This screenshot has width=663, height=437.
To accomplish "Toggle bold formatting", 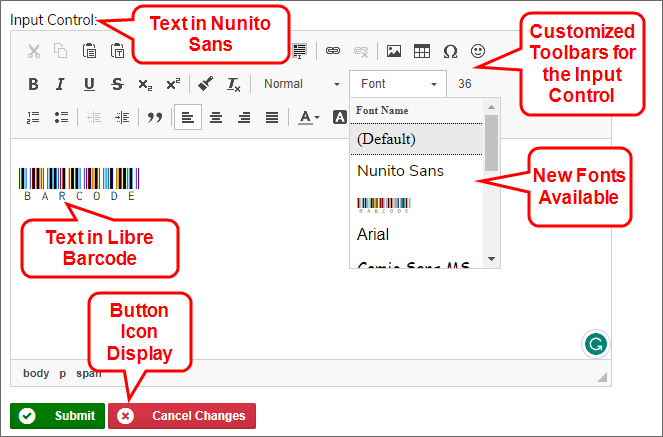I will pyautogui.click(x=33, y=84).
